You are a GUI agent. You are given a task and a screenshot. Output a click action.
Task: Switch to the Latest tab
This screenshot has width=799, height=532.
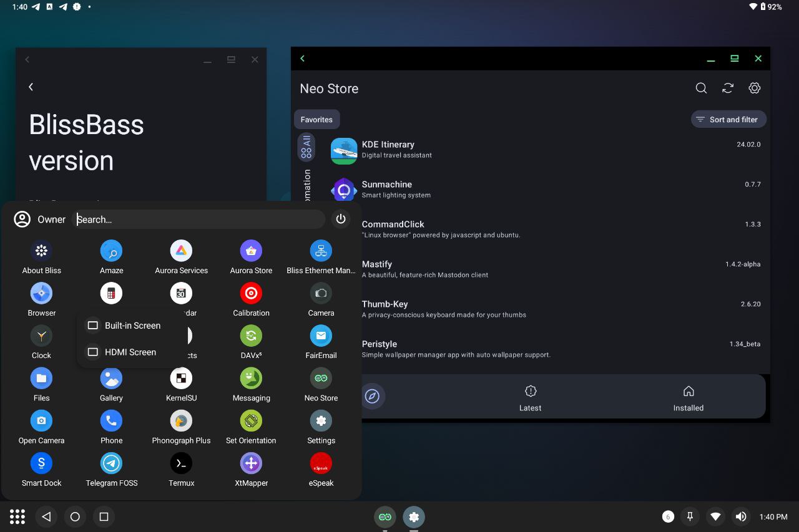530,398
